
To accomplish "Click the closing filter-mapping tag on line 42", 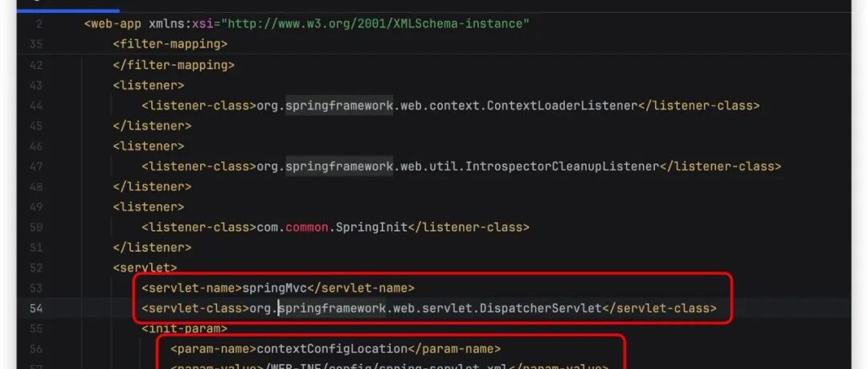I will (x=174, y=65).
